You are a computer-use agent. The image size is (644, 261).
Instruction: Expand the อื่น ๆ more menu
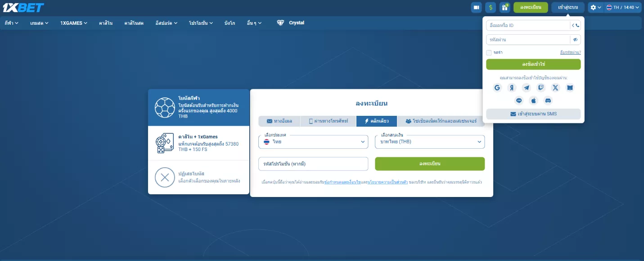(x=254, y=23)
